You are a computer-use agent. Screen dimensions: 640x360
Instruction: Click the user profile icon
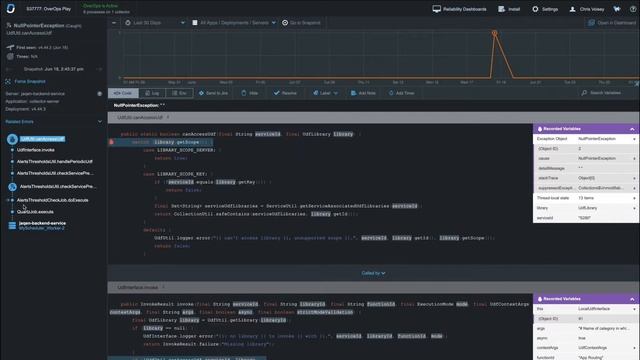tap(572, 9)
